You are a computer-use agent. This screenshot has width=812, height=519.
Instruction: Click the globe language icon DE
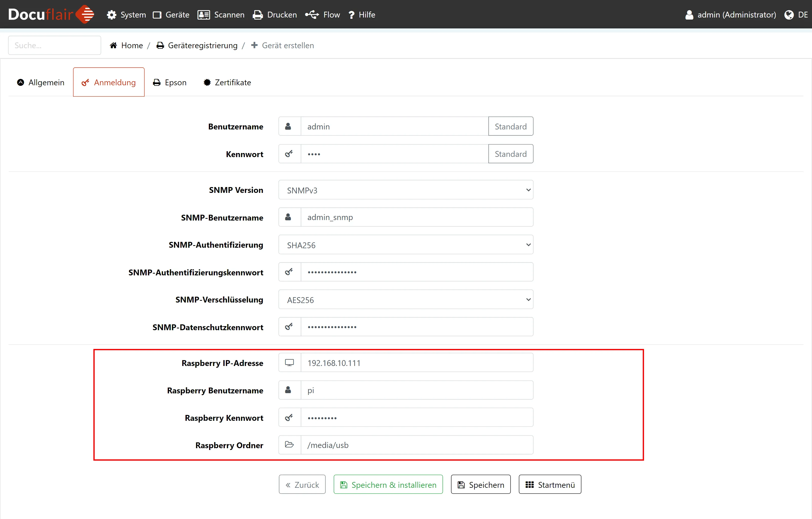click(789, 15)
